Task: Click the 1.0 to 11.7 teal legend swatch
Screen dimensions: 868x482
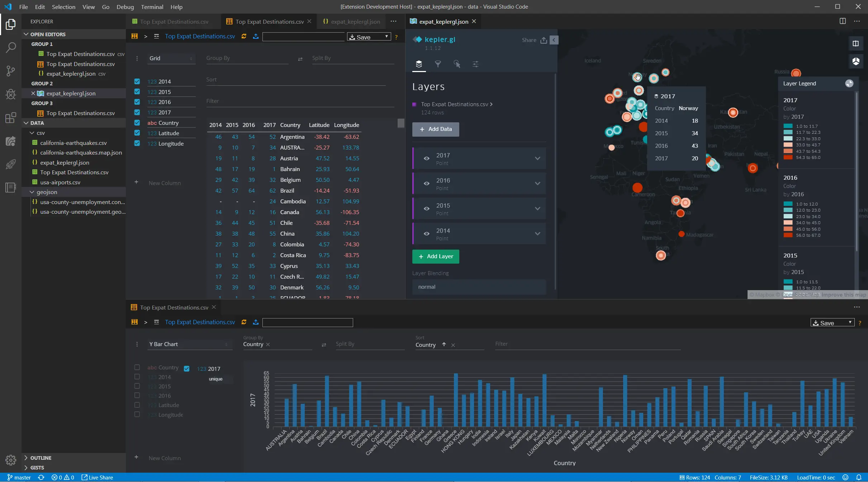Action: pos(788,126)
